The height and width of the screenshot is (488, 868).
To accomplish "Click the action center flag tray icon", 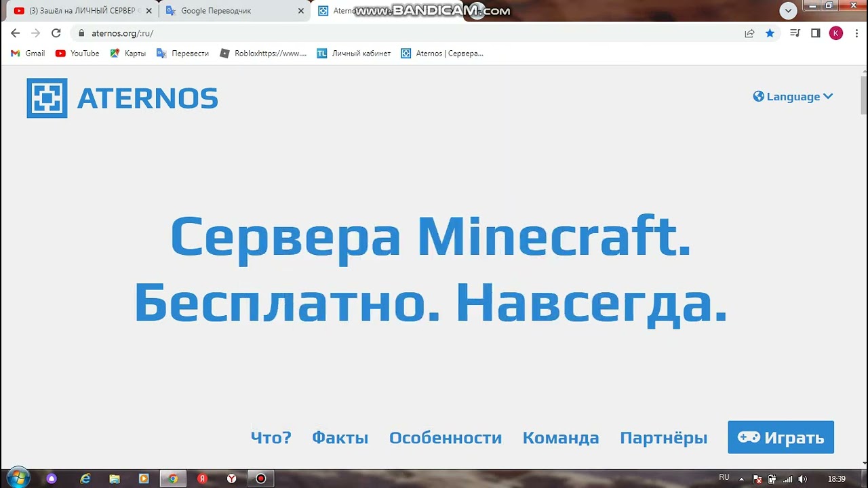I will pyautogui.click(x=757, y=479).
